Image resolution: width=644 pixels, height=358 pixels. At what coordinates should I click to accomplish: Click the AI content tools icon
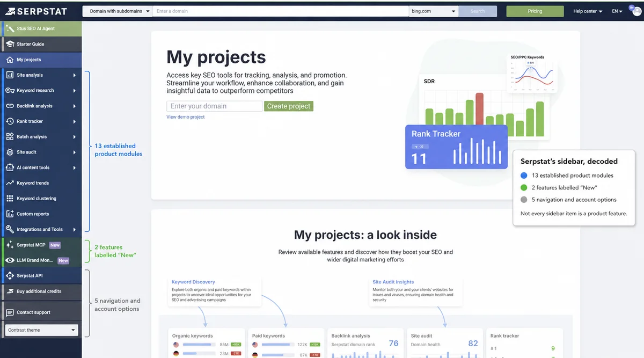(x=10, y=167)
